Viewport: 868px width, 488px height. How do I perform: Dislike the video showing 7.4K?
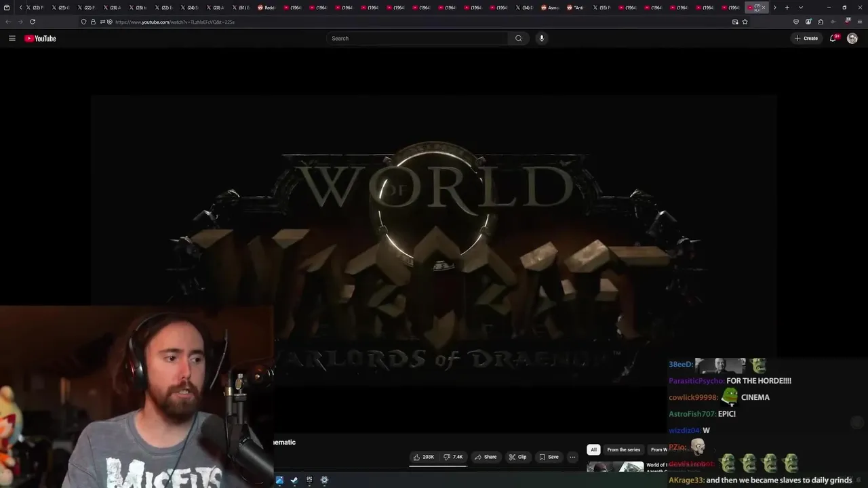coord(454,457)
